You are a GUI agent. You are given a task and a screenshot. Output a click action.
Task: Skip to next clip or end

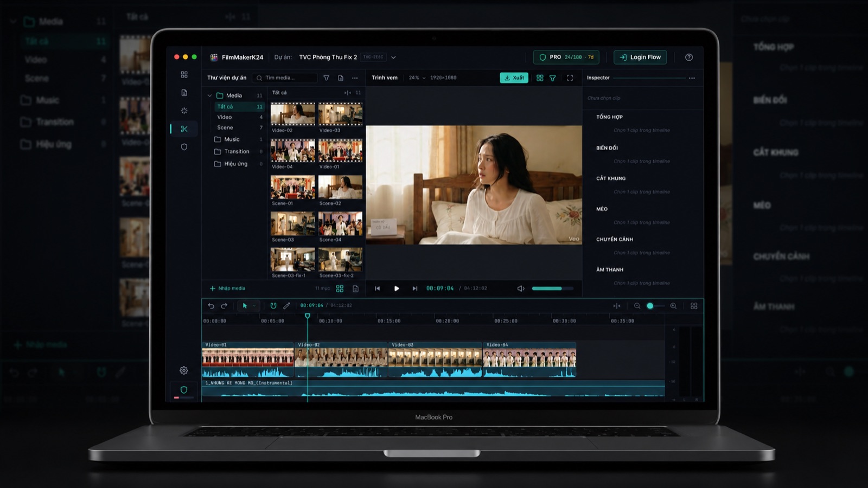click(415, 288)
